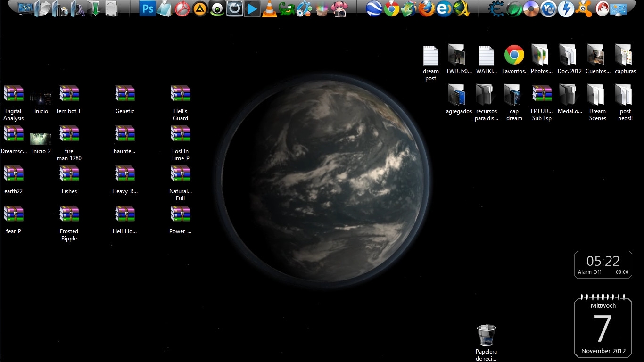Launch avast antivirus from the dock
Viewport: 644px width, 362px height.
(x=584, y=8)
